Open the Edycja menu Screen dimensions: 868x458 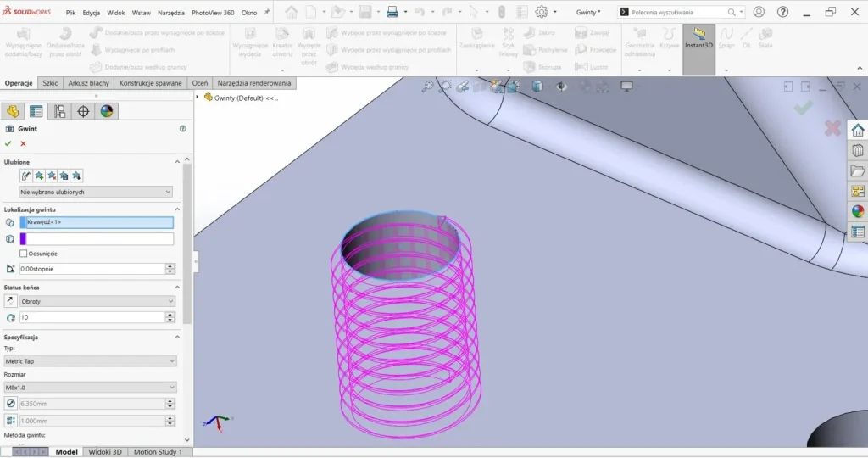coord(92,12)
